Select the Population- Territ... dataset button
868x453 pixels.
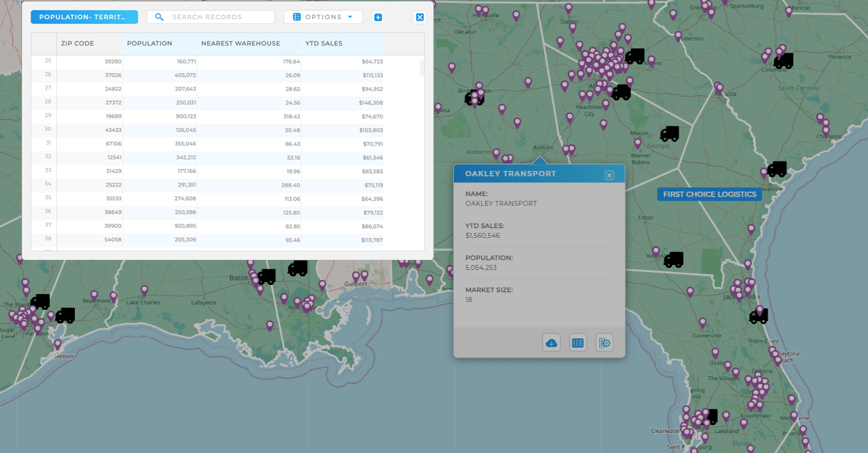click(84, 17)
